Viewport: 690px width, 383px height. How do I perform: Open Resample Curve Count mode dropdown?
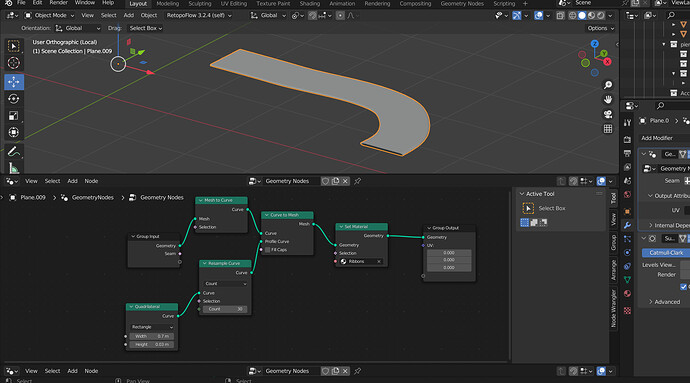point(226,284)
